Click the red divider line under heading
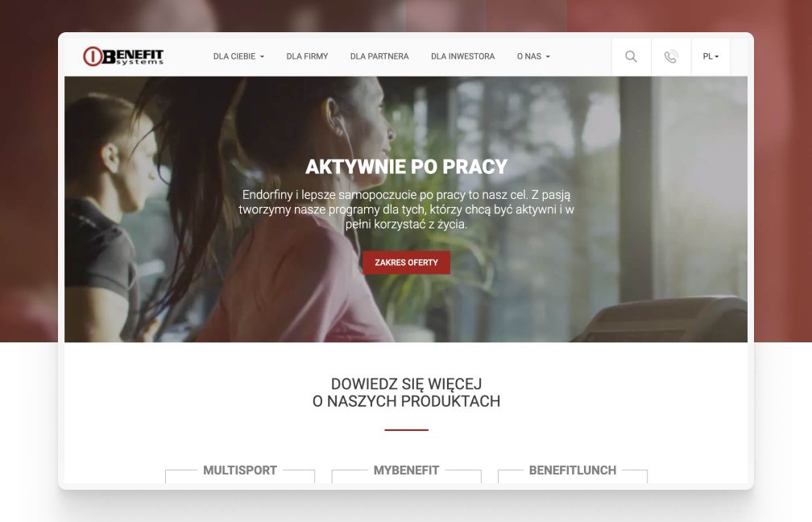The width and height of the screenshot is (812, 522). click(x=406, y=430)
